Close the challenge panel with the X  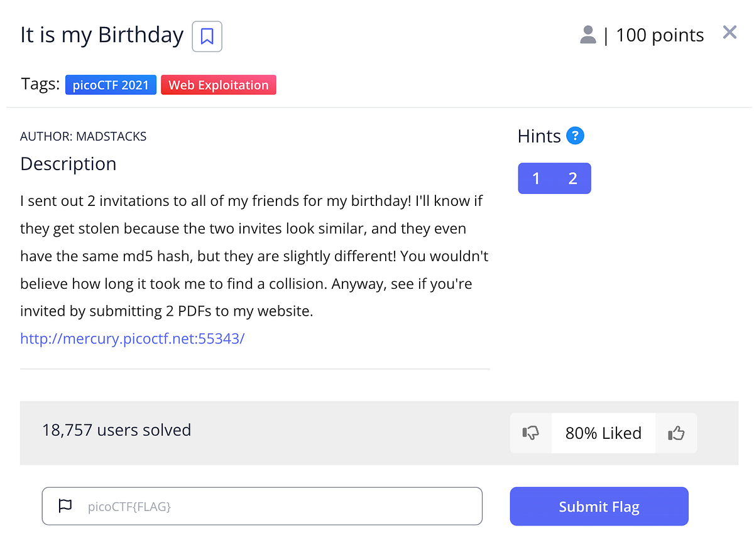click(729, 32)
